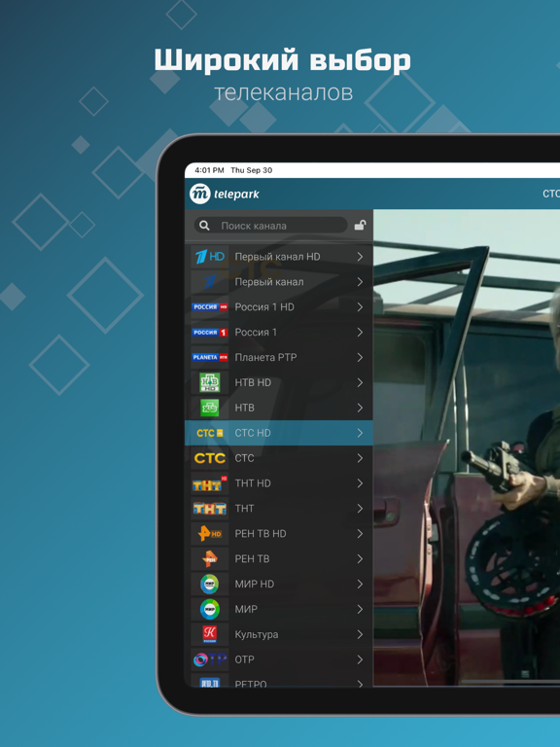This screenshot has width=560, height=747.
Task: Expand Планета РТР chevron
Action: 360,357
